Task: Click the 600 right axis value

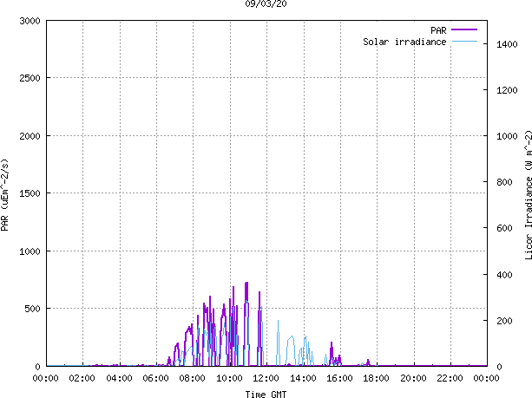Action: (x=504, y=228)
